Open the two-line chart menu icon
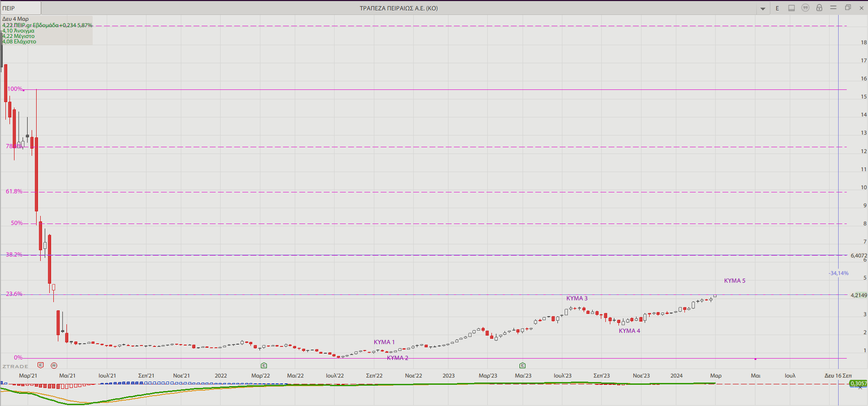868x406 pixels. click(x=833, y=8)
